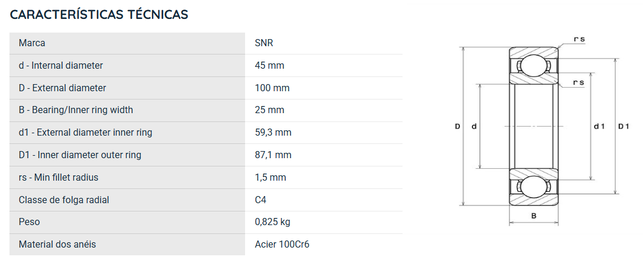
Task: Click the Acier 100Cr6 material value
Action: coord(282,245)
